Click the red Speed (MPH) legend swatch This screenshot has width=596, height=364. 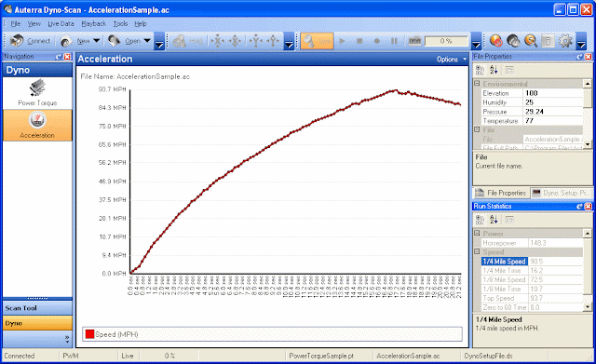coord(89,334)
